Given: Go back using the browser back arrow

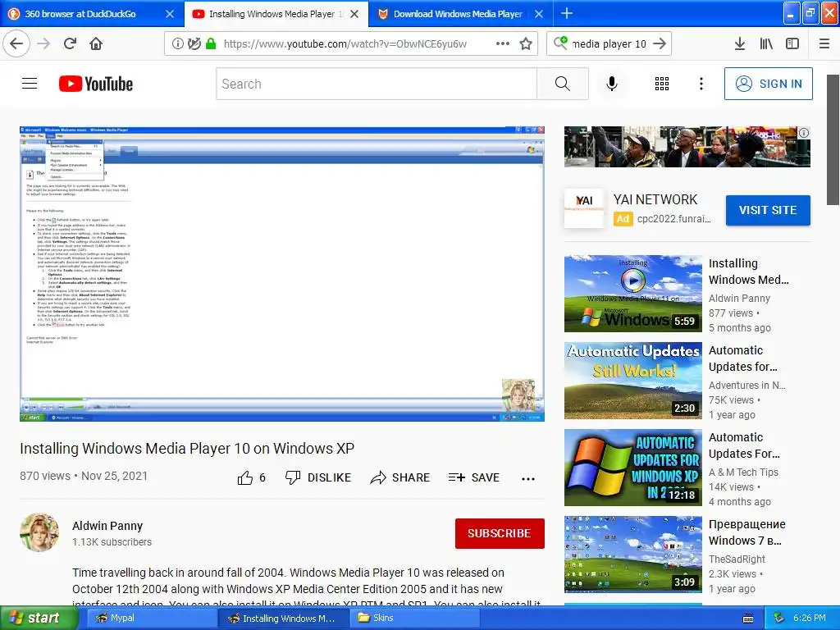Looking at the screenshot, I should pyautogui.click(x=16, y=43).
